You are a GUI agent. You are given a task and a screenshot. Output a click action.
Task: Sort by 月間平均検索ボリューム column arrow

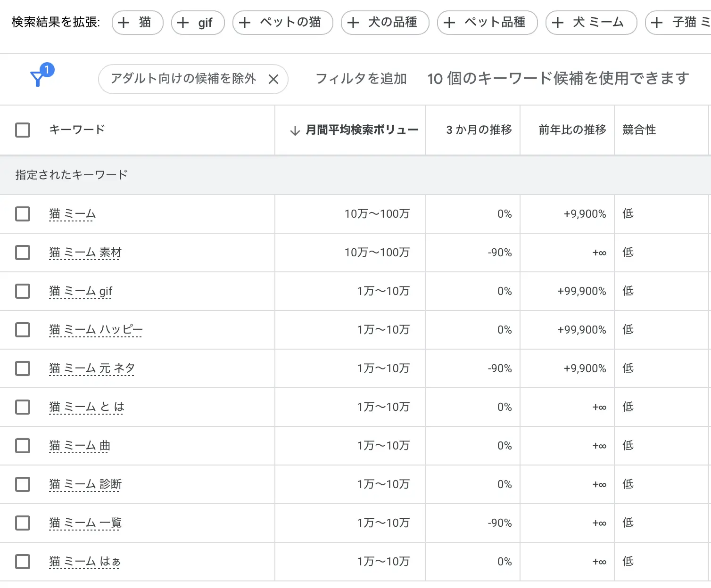click(x=295, y=131)
